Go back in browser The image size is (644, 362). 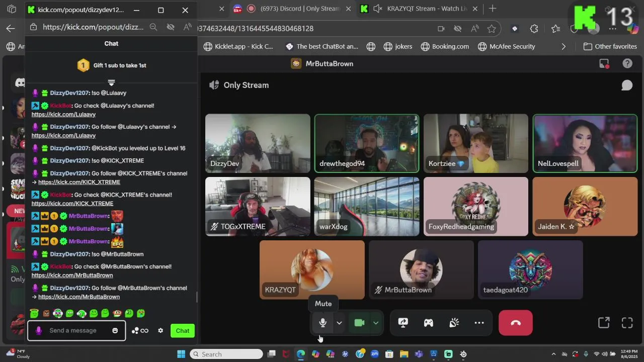click(x=11, y=29)
